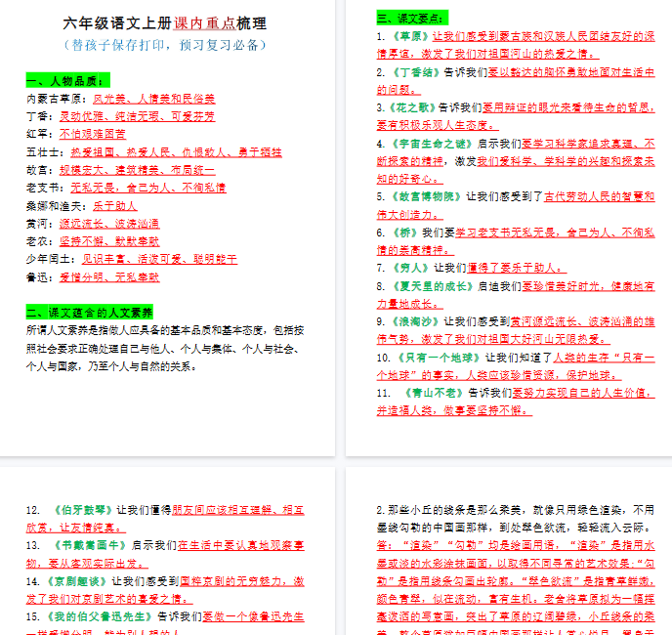Click the paragraph starting 所谓人文素养
The width and height of the screenshot is (672, 635).
coord(165,349)
